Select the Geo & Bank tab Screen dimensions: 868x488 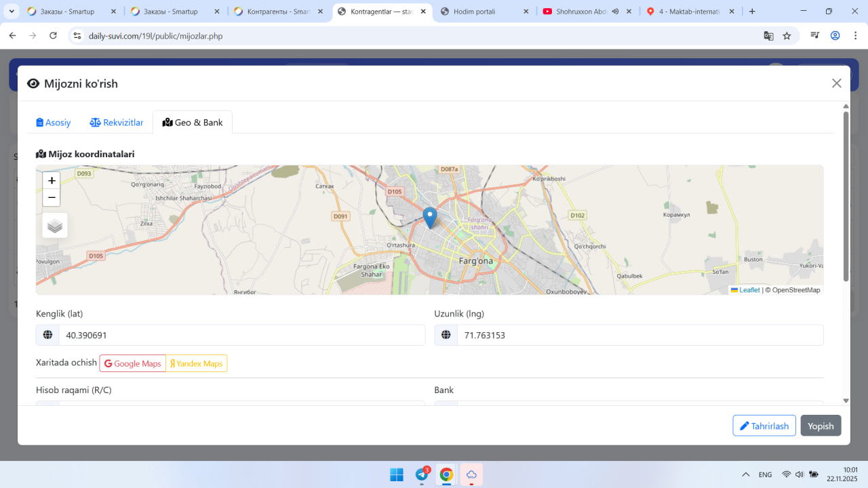193,123
